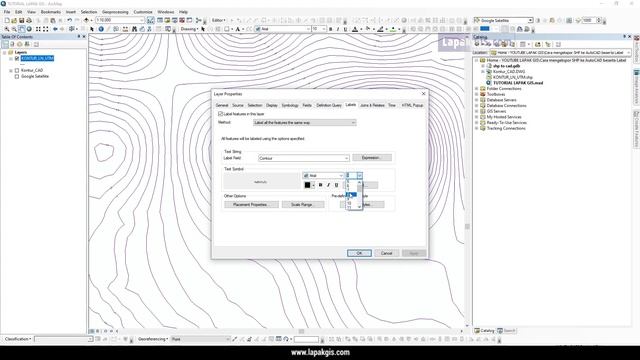Screen dimensions: 640x360
Task: Click Italic icon in Draw toolbar
Action: click(338, 29)
